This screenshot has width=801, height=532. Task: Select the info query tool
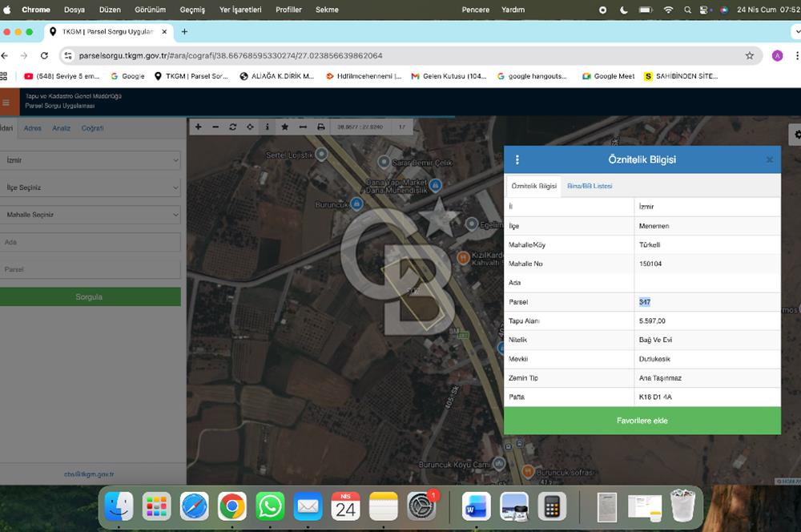[268, 127]
